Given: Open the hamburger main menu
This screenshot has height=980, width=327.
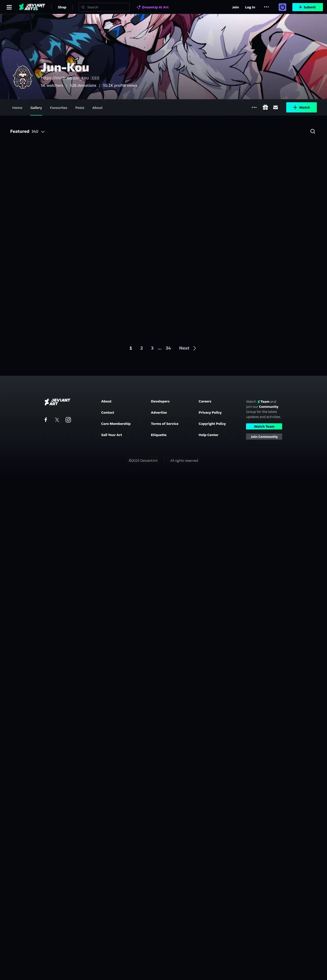Looking at the screenshot, I should (x=9, y=7).
